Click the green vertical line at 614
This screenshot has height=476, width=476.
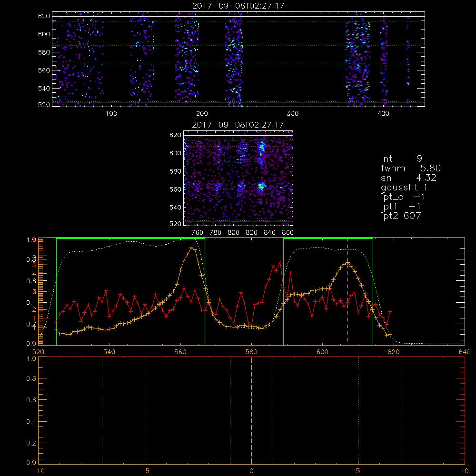[373, 291]
